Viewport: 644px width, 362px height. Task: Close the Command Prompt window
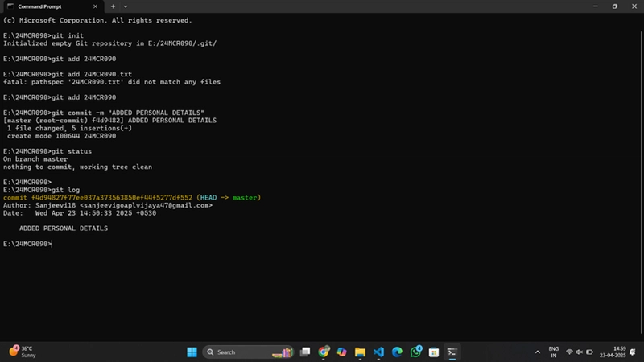634,6
